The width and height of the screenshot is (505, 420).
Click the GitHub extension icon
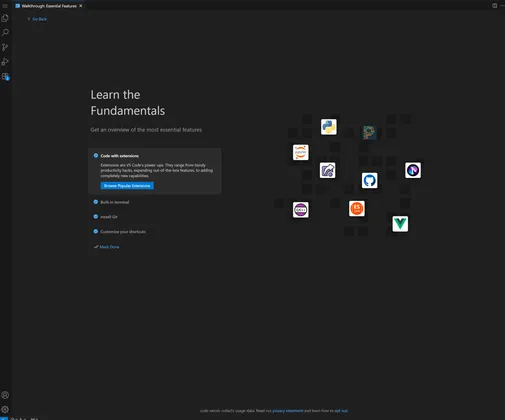pyautogui.click(x=370, y=180)
